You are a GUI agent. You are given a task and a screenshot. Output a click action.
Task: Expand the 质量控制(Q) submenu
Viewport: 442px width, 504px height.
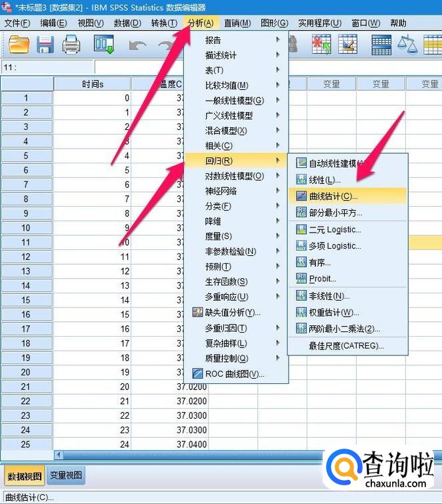tap(236, 358)
